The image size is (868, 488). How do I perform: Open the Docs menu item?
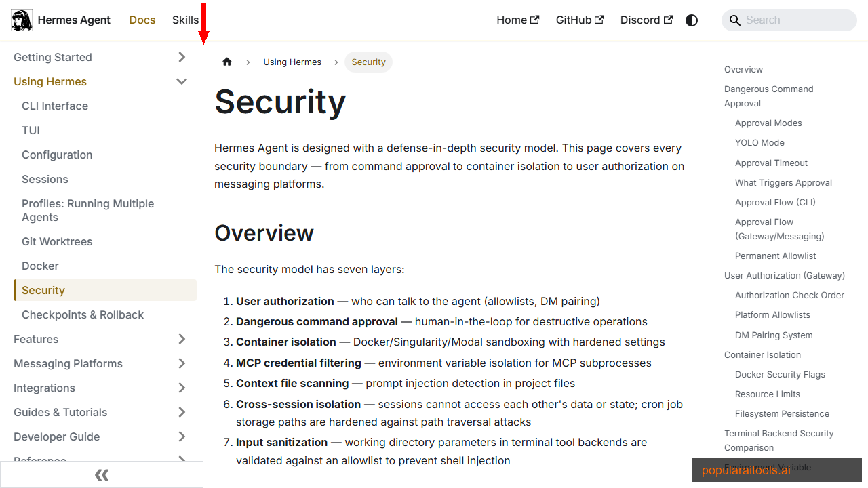[142, 20]
